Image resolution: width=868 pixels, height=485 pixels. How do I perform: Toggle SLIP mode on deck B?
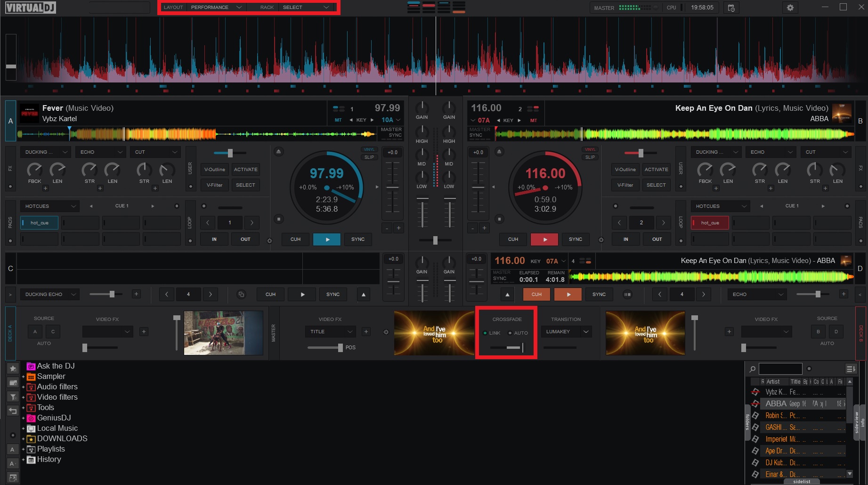pyautogui.click(x=590, y=157)
